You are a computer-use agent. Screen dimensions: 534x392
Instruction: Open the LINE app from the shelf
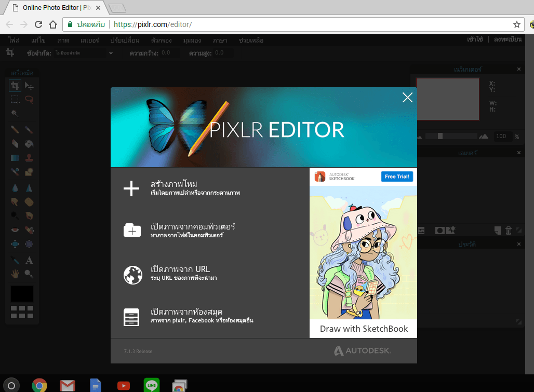(x=152, y=386)
